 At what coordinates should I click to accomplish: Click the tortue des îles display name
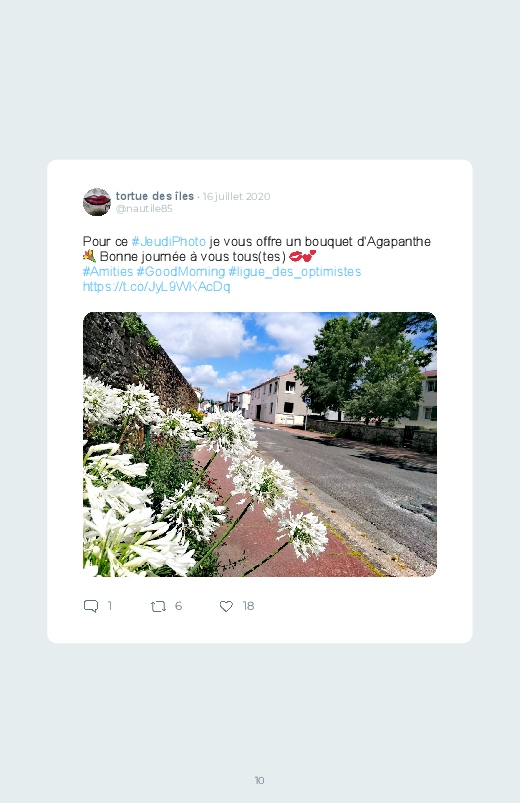(155, 196)
